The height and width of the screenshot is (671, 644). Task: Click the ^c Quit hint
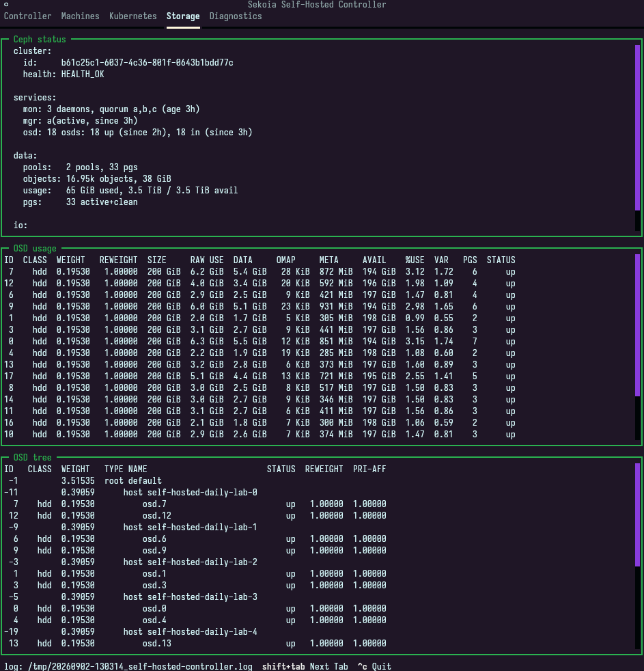[x=374, y=666]
